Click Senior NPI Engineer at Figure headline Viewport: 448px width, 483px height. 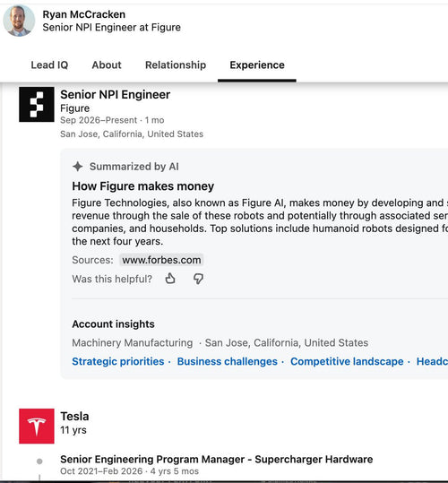(111, 28)
